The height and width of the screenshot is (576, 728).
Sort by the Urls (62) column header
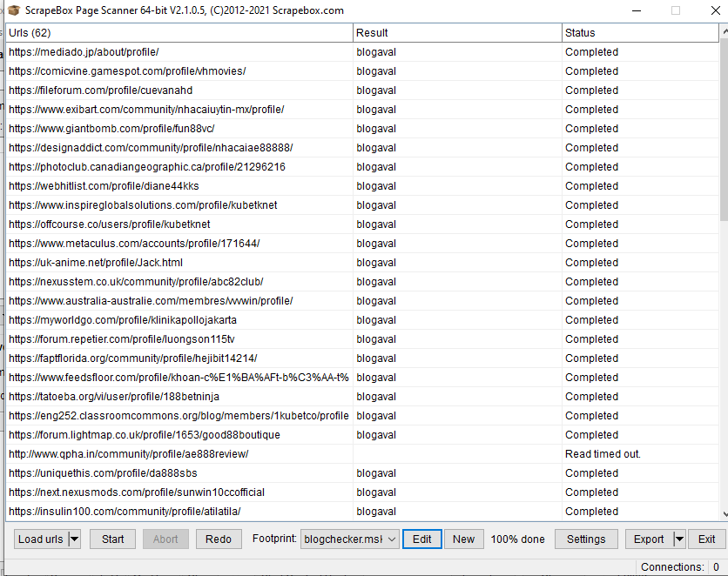click(x=179, y=33)
